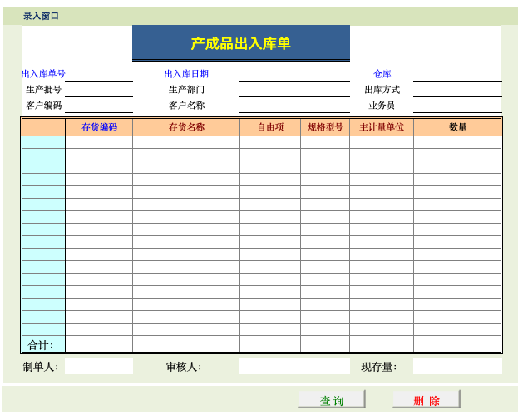
Task: Click the 存货编码 column header
Action: (99, 127)
